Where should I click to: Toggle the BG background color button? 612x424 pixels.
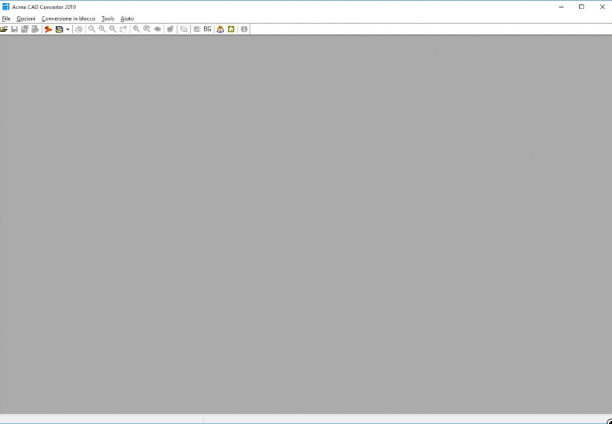207,29
